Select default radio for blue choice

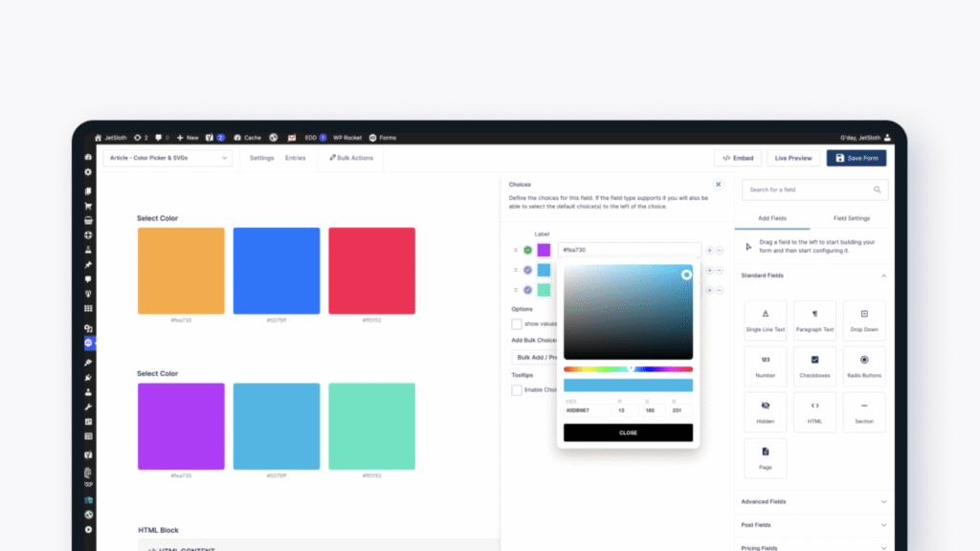(x=527, y=270)
